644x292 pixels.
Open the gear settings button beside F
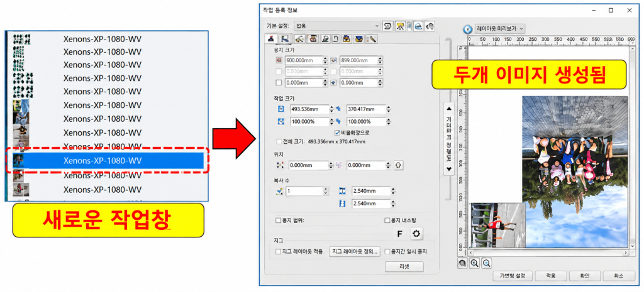pyautogui.click(x=416, y=234)
